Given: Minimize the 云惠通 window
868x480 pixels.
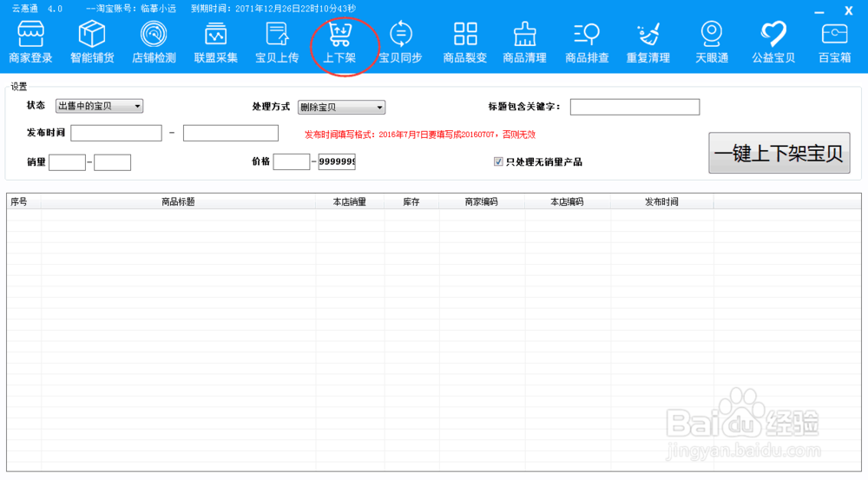Looking at the screenshot, I should pos(820,11).
